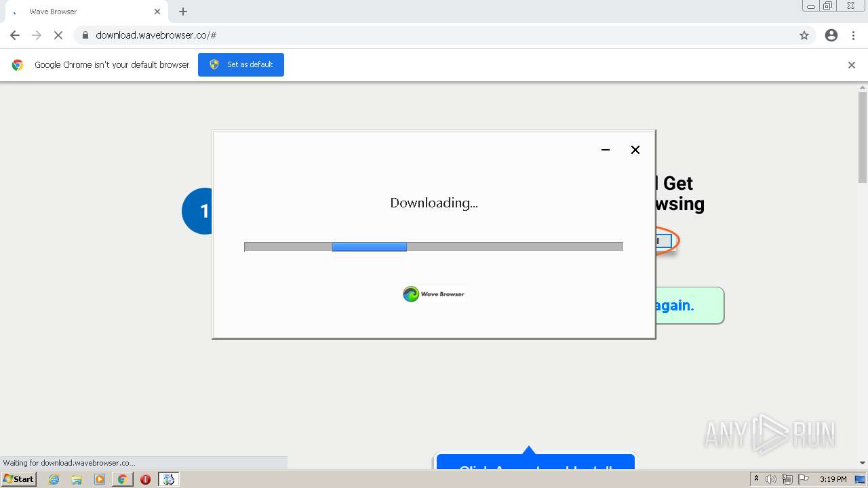Viewport: 868px width, 488px height.
Task: Open the Windows Start menu
Action: (19, 479)
